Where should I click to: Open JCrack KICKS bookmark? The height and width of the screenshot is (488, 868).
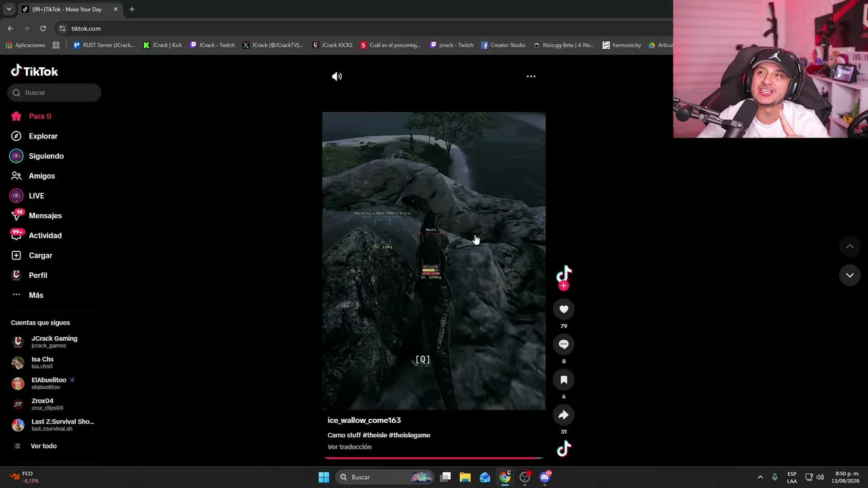click(x=332, y=45)
